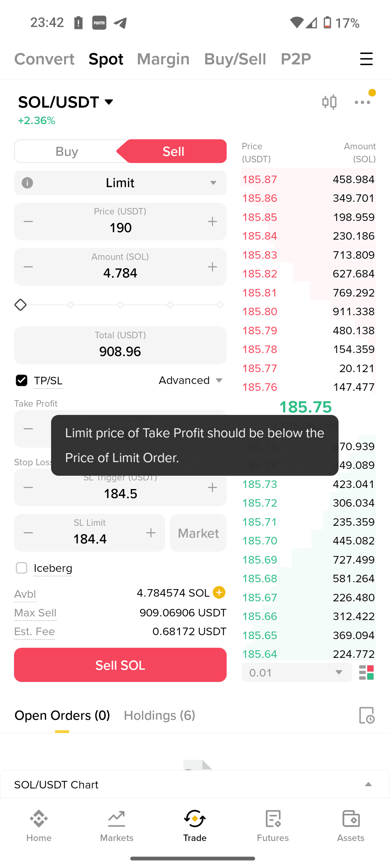Open the 0.01 price precision dropdown
390x868 pixels.
click(x=296, y=672)
